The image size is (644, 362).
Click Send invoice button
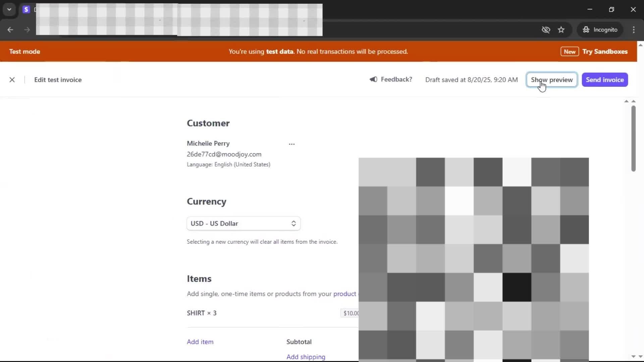click(605, 80)
